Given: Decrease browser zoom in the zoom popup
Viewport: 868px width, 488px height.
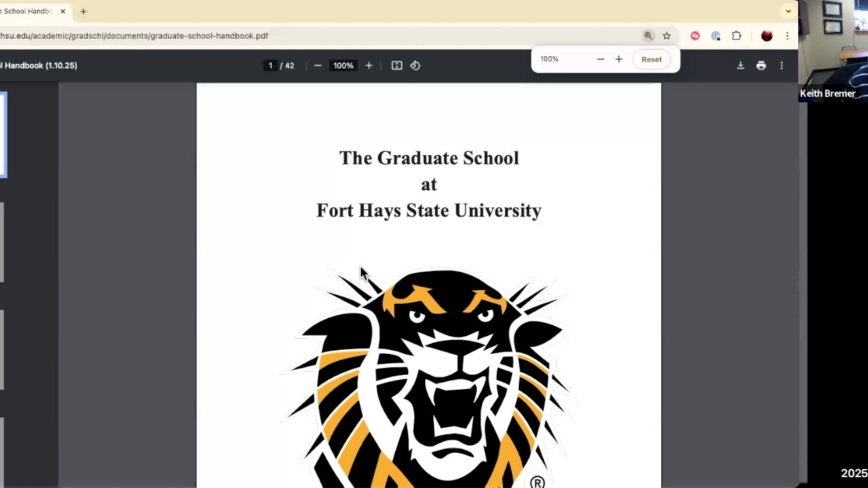Looking at the screenshot, I should click(600, 60).
